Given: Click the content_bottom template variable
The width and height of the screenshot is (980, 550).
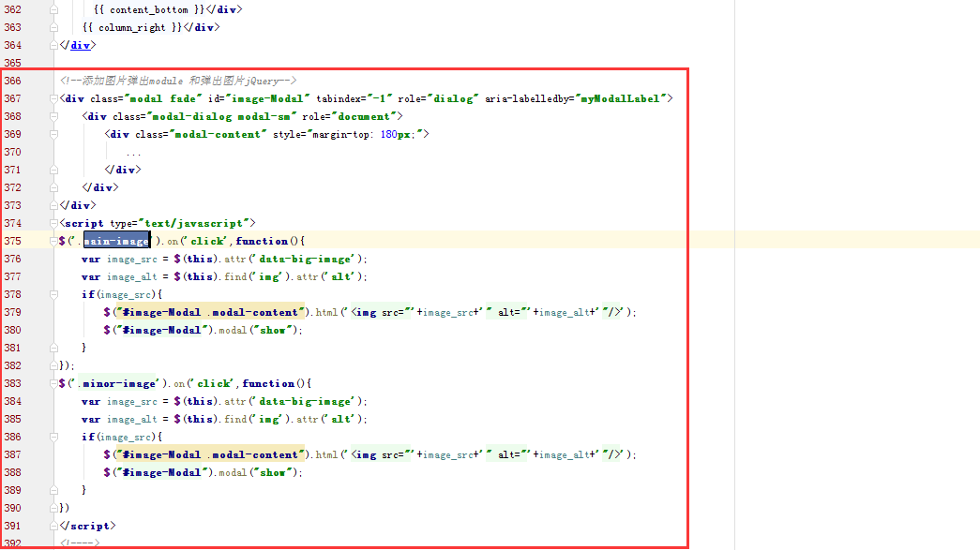Looking at the screenshot, I should (149, 10).
